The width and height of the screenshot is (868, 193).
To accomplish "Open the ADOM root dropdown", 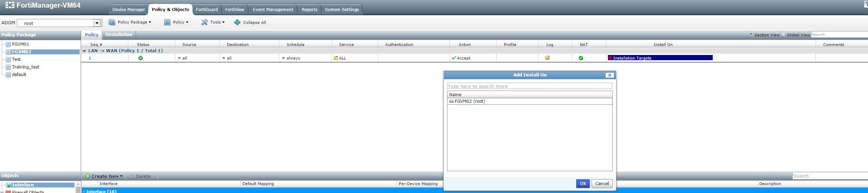I will pyautogui.click(x=97, y=23).
